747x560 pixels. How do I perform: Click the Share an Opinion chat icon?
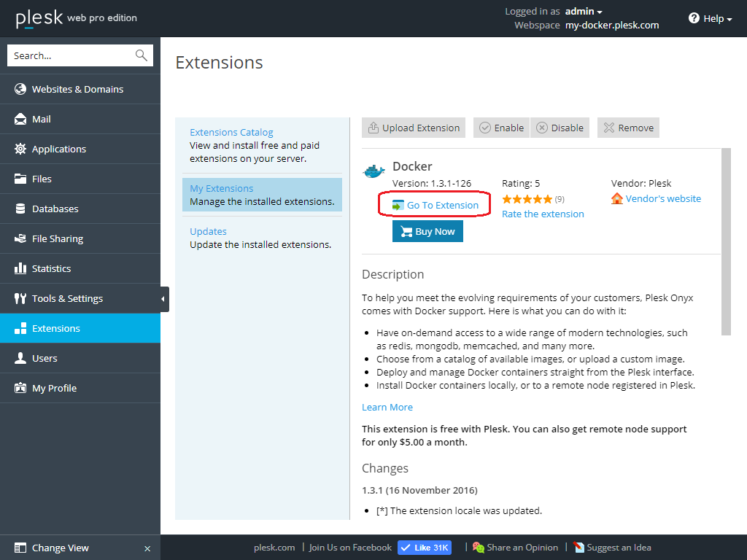coord(478,548)
